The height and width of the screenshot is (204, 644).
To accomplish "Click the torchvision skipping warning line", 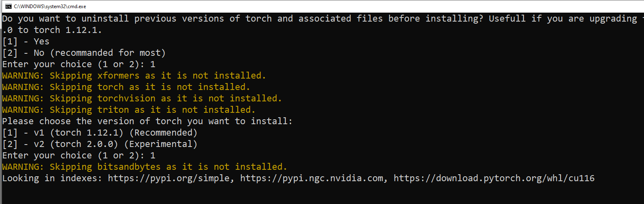I will pos(142,99).
